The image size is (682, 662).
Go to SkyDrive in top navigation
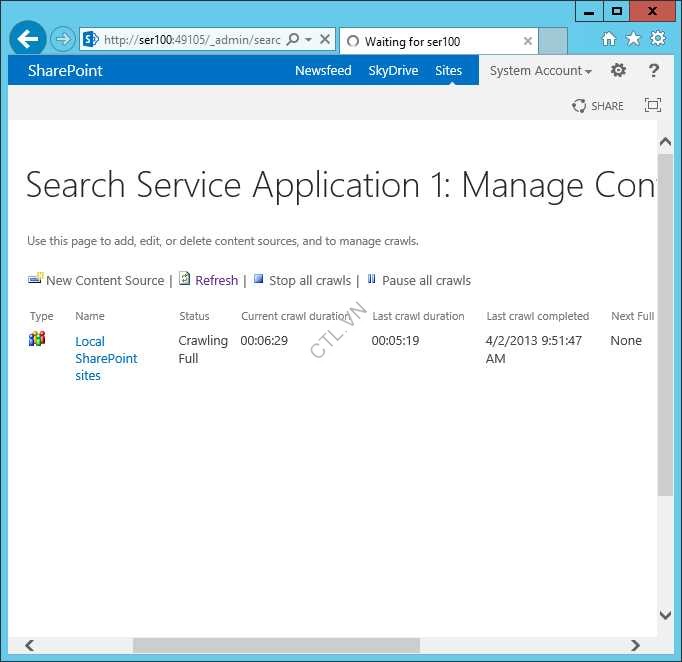pos(393,71)
